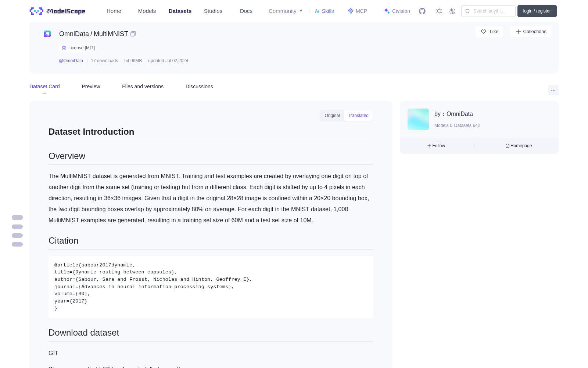Jump to fourth section in side outline
The image size is (588, 368).
tap(17, 244)
